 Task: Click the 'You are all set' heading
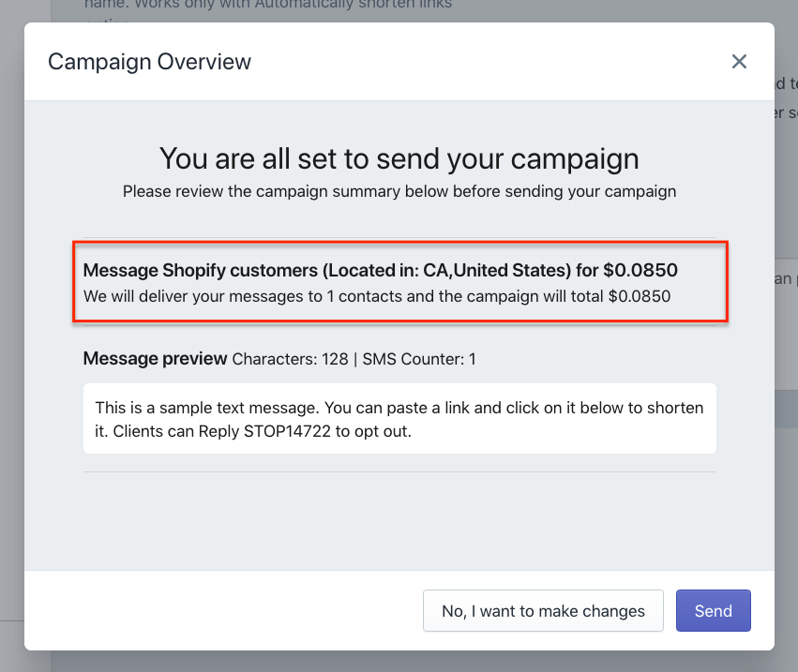399,158
